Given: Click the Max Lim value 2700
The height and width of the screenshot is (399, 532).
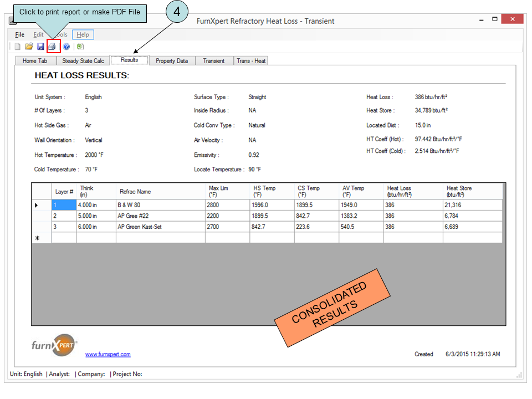Looking at the screenshot, I should pos(227,227).
